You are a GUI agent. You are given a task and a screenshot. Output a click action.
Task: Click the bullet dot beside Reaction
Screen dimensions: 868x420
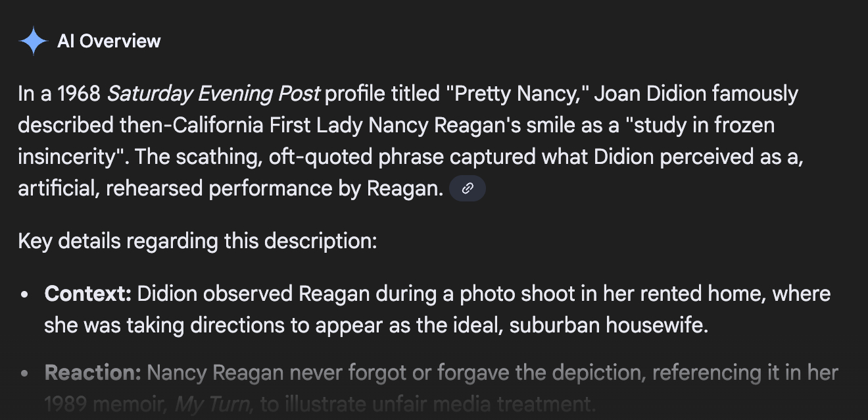click(25, 374)
